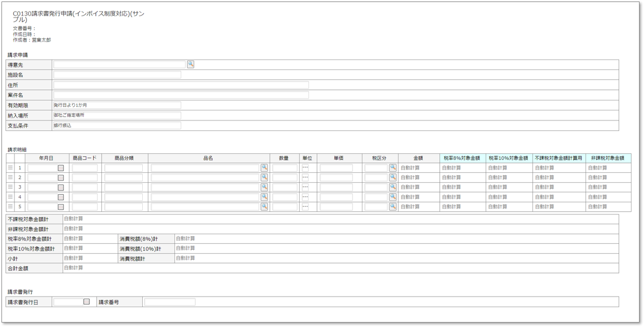Image resolution: width=644 pixels, height=327 pixels.
Task: Open the calendar picker in detail row 4
Action: tap(61, 197)
